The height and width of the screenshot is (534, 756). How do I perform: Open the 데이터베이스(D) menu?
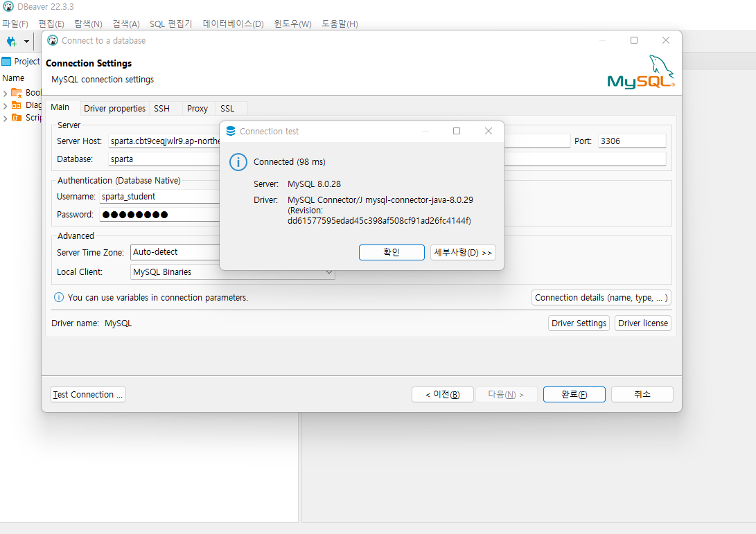click(x=234, y=24)
